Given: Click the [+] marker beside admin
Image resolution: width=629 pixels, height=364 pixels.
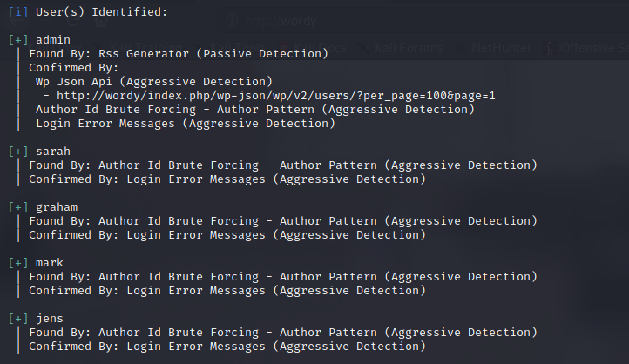Looking at the screenshot, I should tap(18, 40).
